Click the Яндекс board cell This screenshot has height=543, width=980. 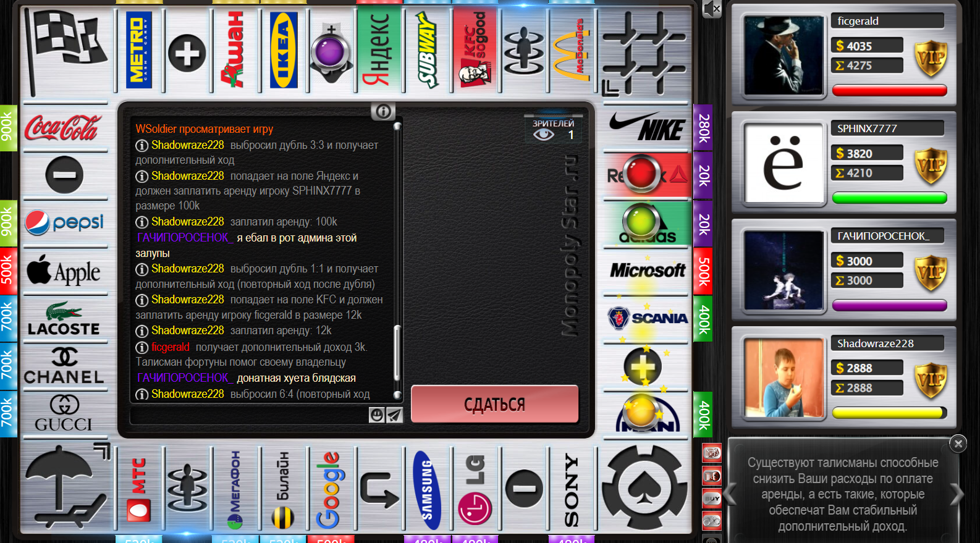(x=379, y=51)
